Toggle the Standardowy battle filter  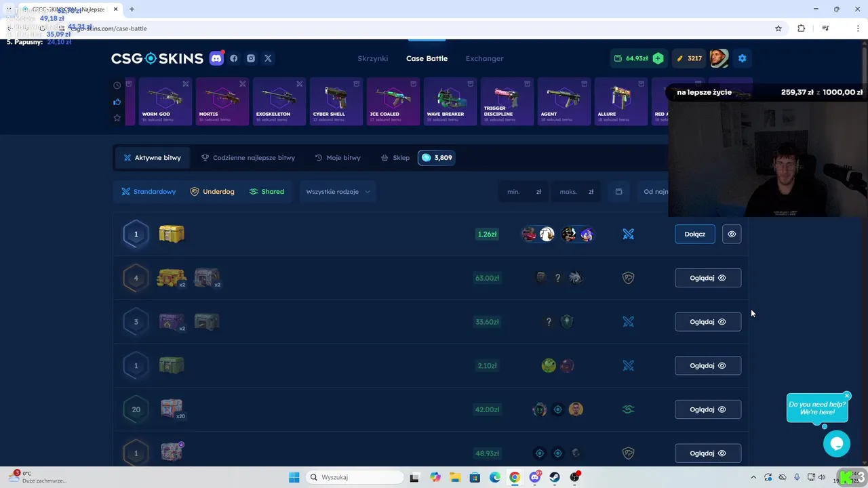149,192
